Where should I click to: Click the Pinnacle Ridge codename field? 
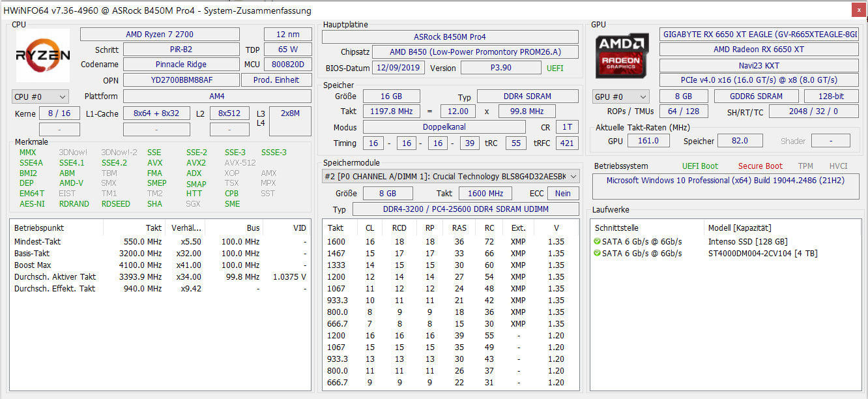coord(181,65)
